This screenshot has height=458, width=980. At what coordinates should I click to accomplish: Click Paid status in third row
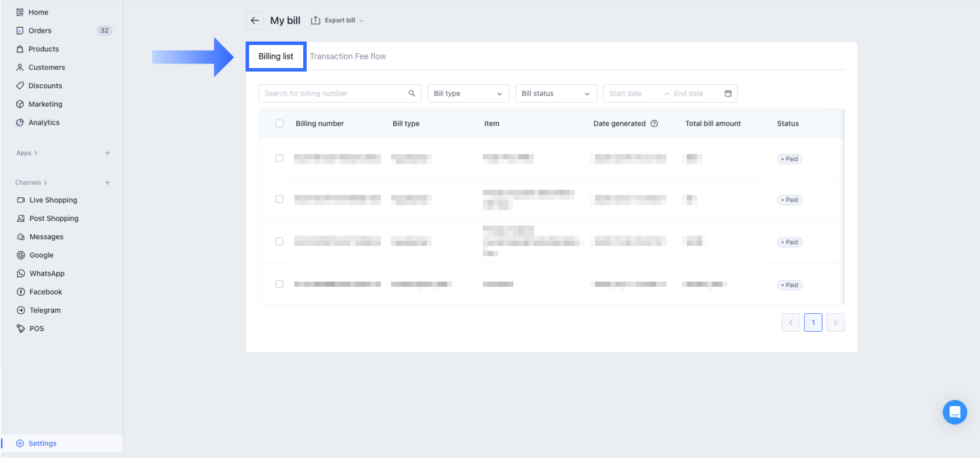(x=790, y=242)
